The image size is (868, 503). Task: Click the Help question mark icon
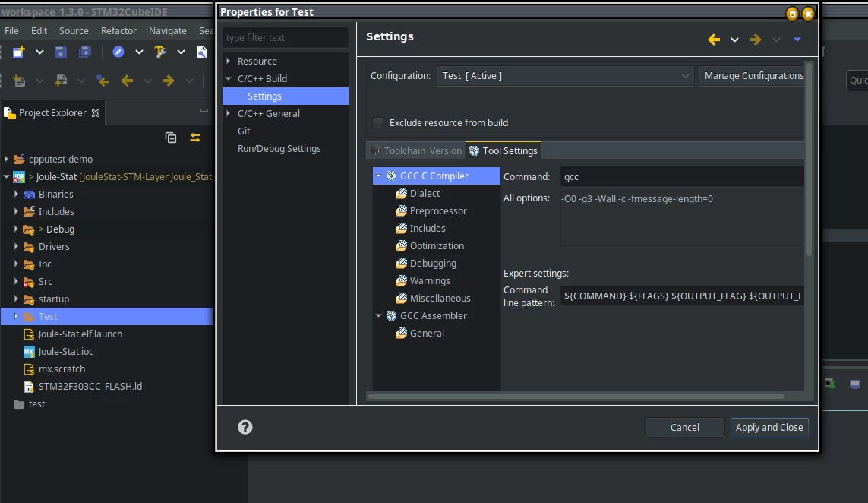pos(245,427)
